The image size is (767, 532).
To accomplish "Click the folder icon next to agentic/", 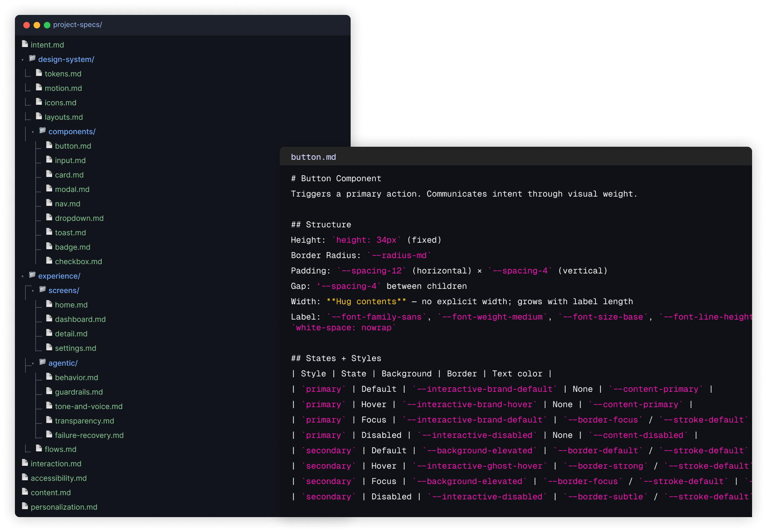I will tap(42, 362).
